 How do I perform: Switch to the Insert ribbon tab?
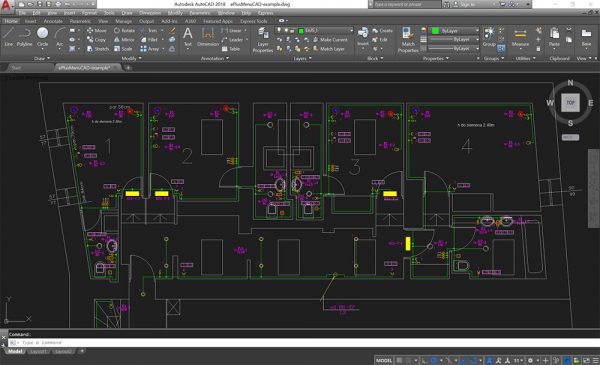pyautogui.click(x=31, y=21)
